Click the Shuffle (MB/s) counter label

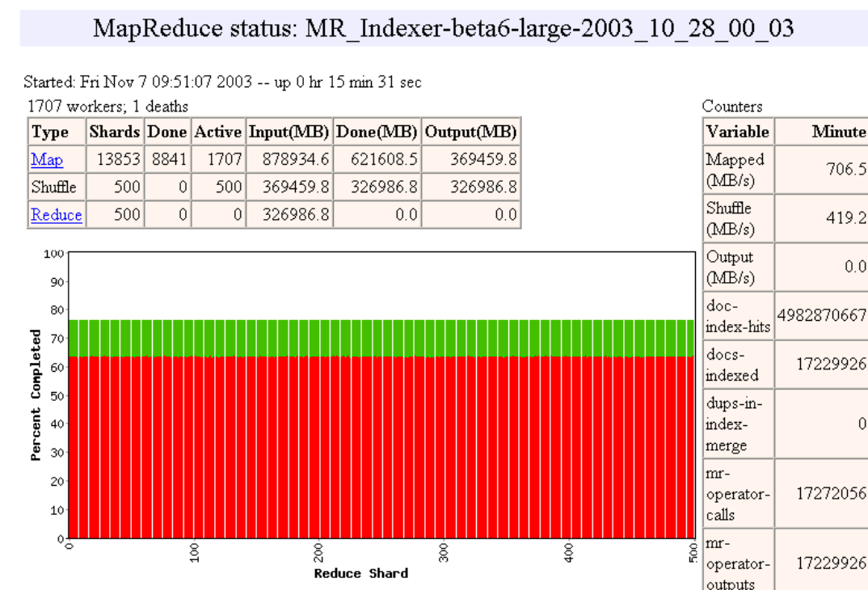point(730,218)
